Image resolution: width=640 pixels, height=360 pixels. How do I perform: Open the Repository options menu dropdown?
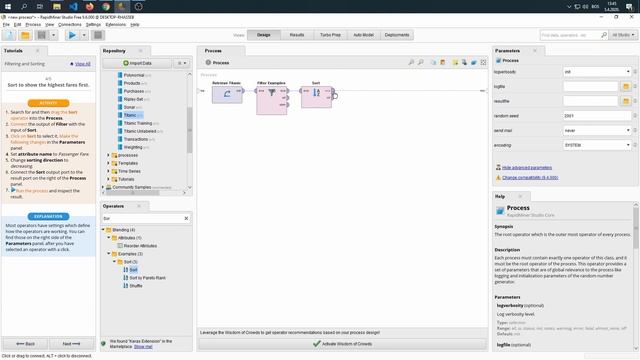tap(182, 63)
